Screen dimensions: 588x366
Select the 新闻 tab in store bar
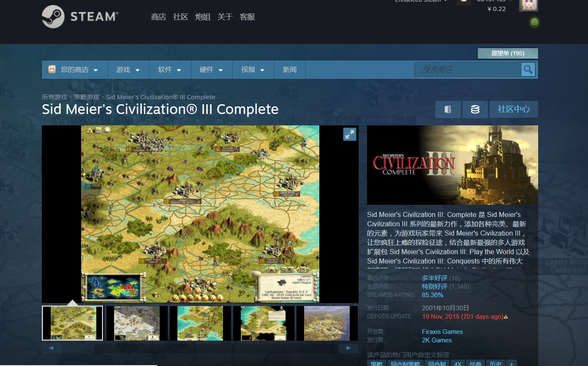[290, 70]
